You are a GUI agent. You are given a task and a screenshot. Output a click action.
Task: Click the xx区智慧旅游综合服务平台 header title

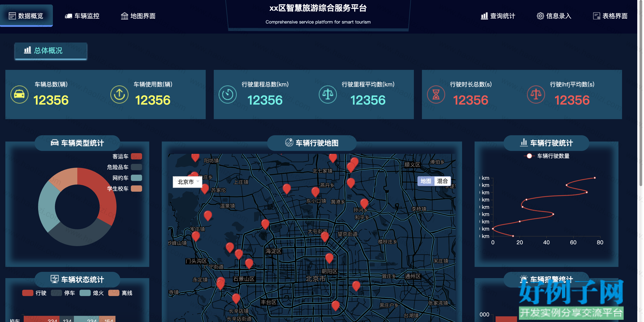coord(318,8)
